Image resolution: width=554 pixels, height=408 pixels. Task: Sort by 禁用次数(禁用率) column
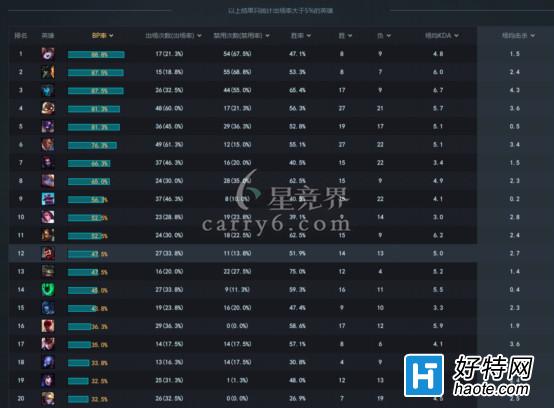pyautogui.click(x=241, y=36)
